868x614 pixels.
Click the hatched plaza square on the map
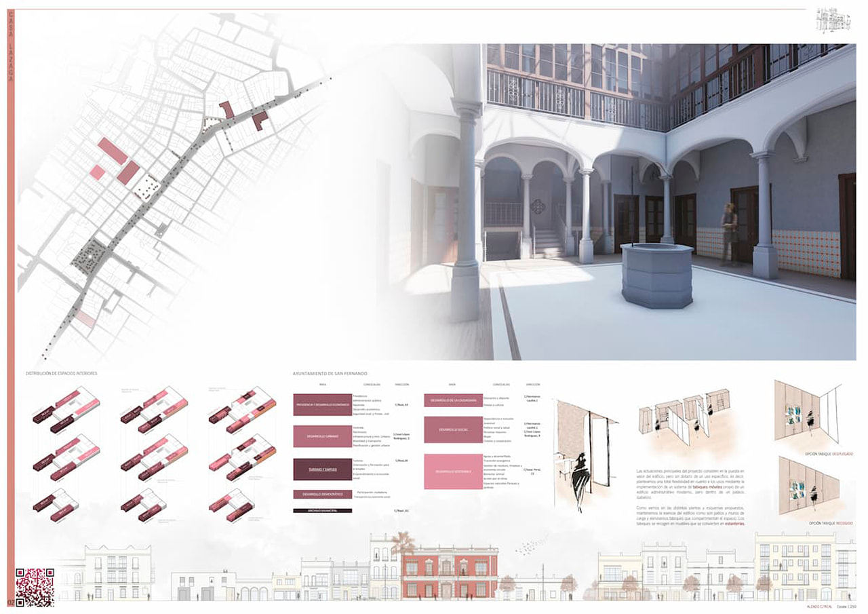point(147,187)
